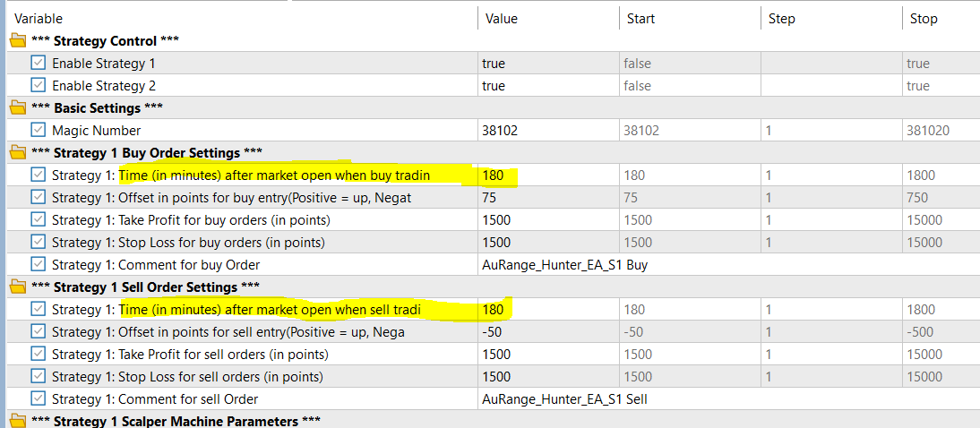Viewport: 980px width, 428px height.
Task: Click the Value column header
Action: coord(502,18)
